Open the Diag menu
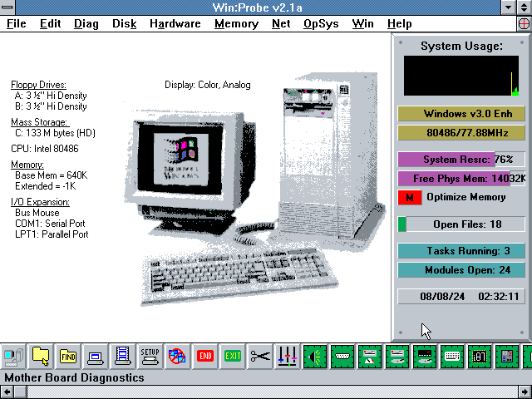Viewport: 532px width, 399px height. point(86,24)
